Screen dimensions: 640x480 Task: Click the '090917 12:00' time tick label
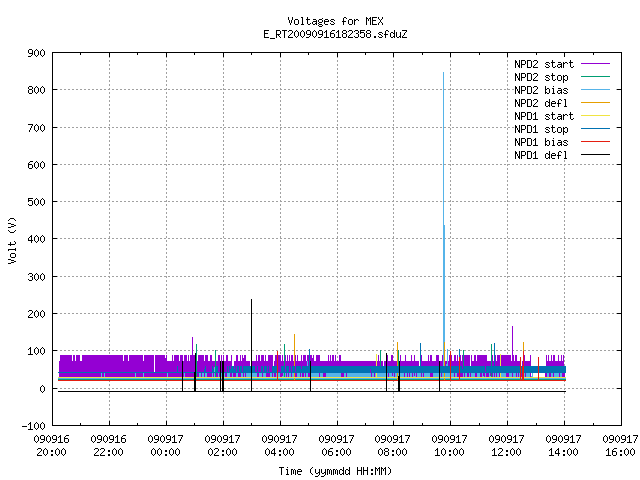[507, 446]
